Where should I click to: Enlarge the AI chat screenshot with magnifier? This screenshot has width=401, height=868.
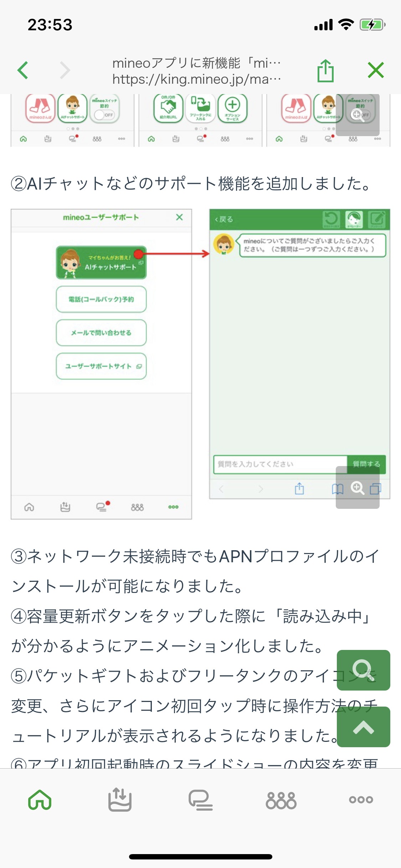click(x=358, y=487)
